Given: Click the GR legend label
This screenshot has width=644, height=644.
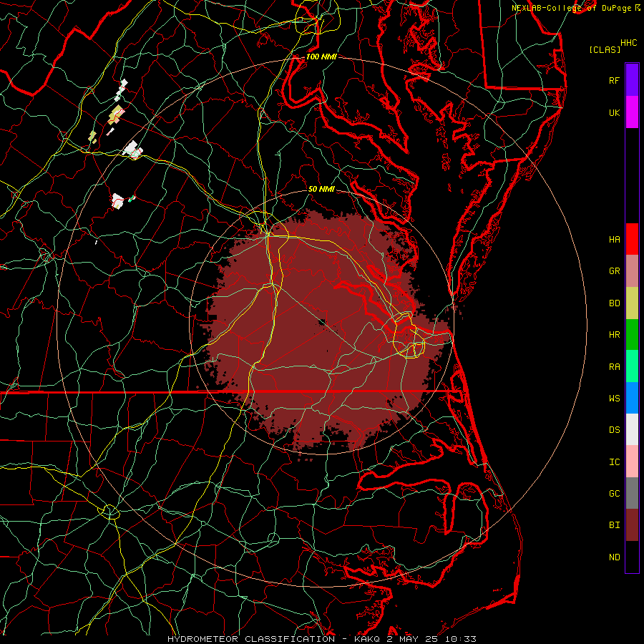Looking at the screenshot, I should tap(614, 271).
